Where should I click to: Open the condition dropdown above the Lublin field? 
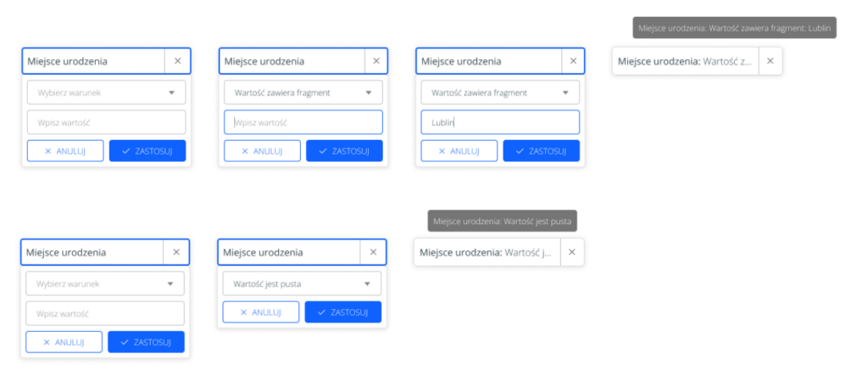pos(500,92)
